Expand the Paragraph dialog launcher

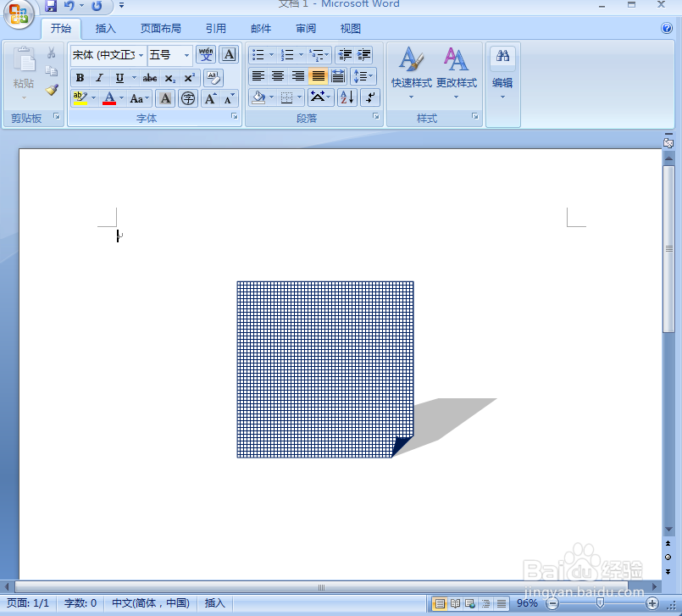[376, 116]
